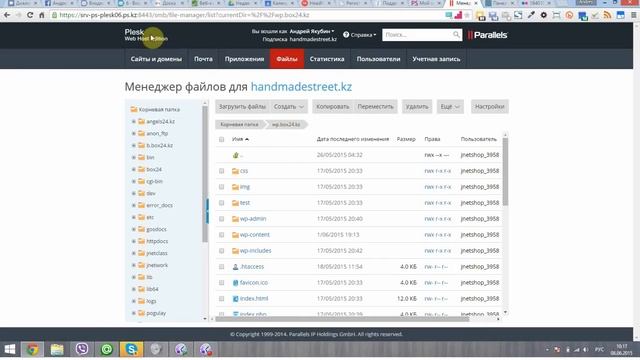640x360 pixels.
Task: Open the Файлы tab
Action: 287,59
